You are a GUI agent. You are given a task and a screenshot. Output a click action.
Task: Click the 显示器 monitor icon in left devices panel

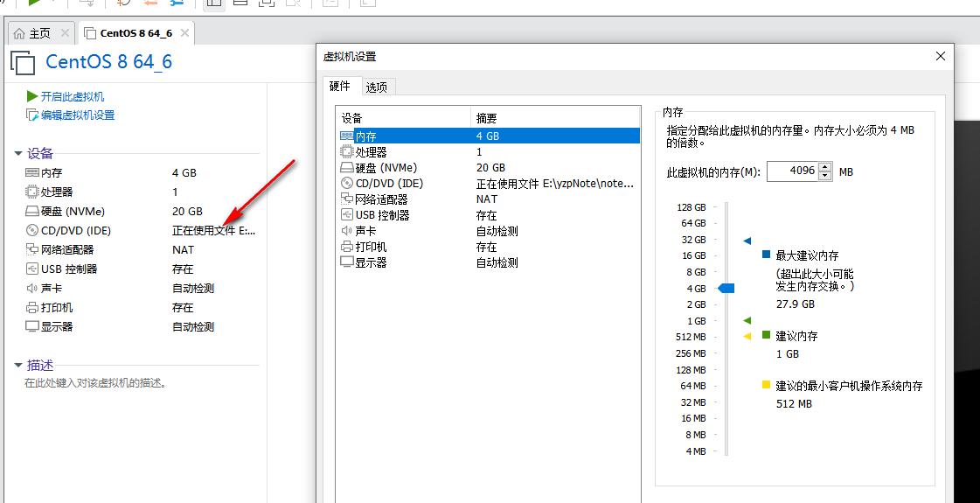(x=31, y=326)
